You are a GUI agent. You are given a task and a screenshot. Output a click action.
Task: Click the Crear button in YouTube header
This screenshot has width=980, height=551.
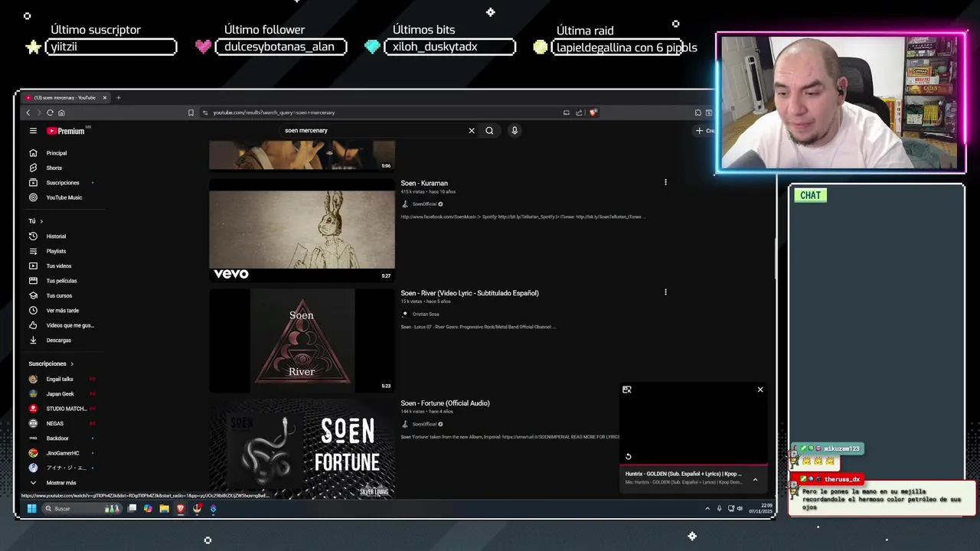point(704,131)
